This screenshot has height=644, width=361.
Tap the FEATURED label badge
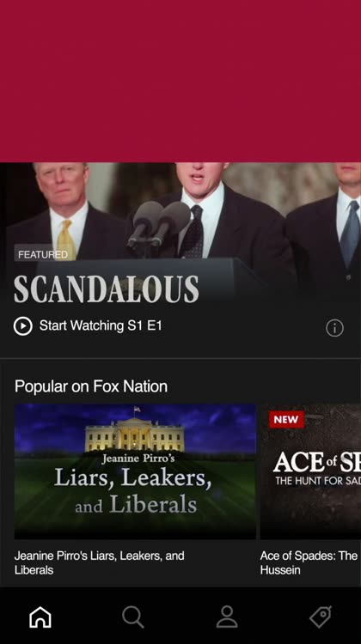coord(43,255)
